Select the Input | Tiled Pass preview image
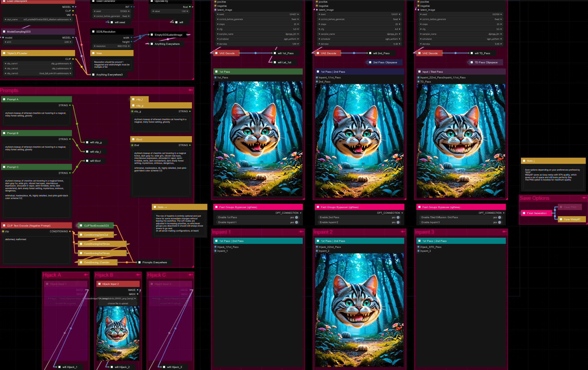 pos(461,141)
